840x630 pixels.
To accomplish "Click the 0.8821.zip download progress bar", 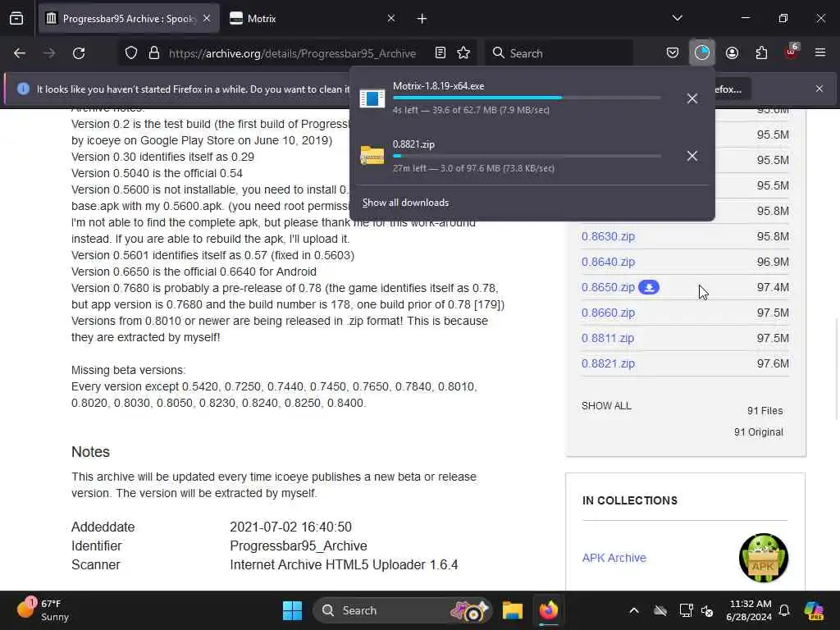I will (x=527, y=156).
